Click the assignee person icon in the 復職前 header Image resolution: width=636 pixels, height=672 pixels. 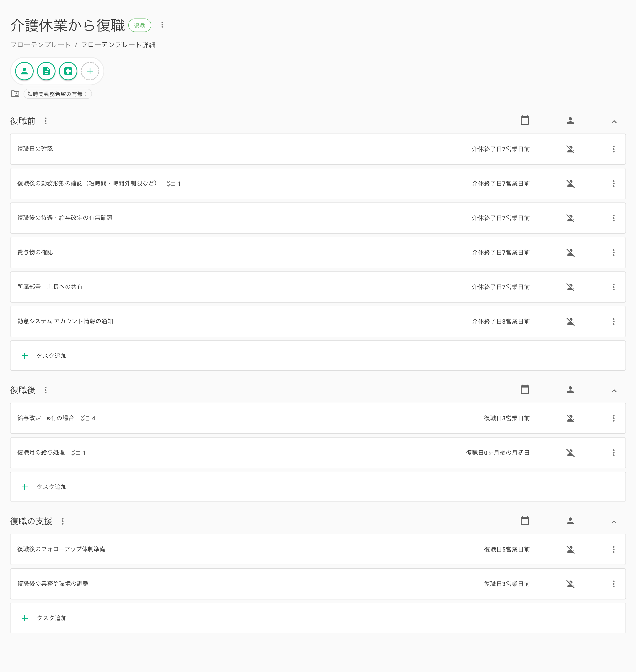pyautogui.click(x=570, y=121)
